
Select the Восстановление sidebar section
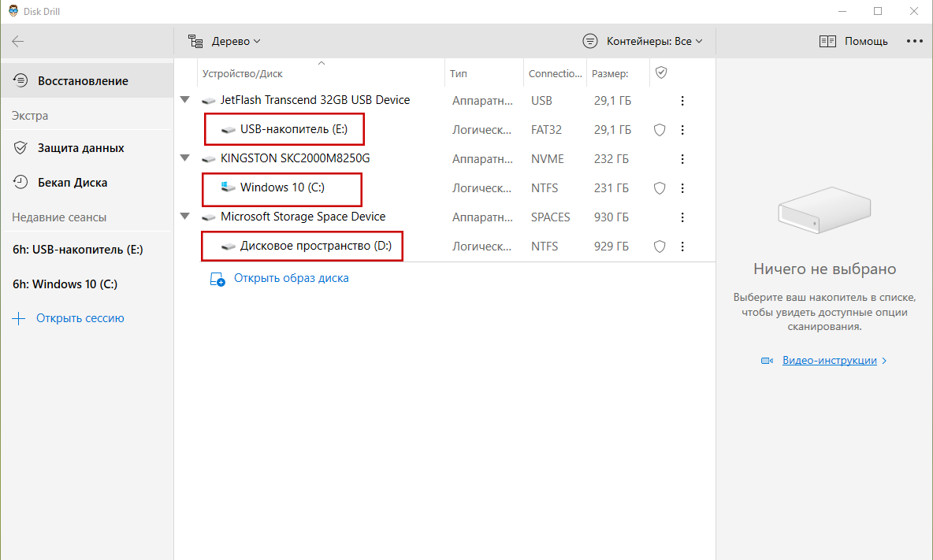(87, 81)
